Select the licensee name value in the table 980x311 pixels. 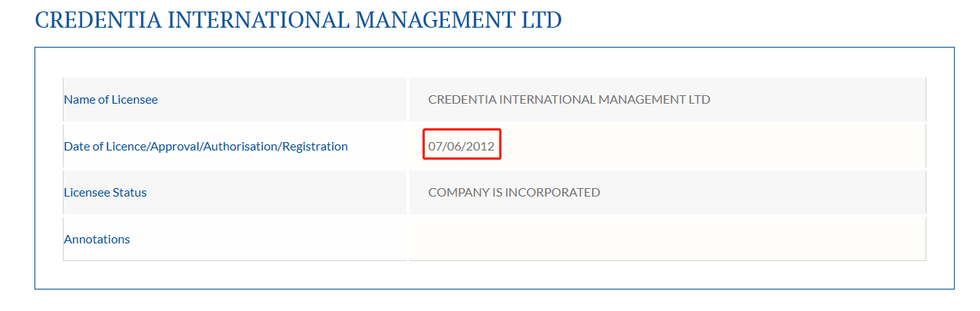[569, 99]
